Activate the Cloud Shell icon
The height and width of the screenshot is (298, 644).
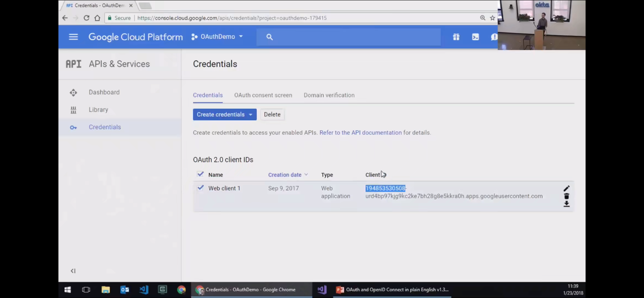(475, 37)
